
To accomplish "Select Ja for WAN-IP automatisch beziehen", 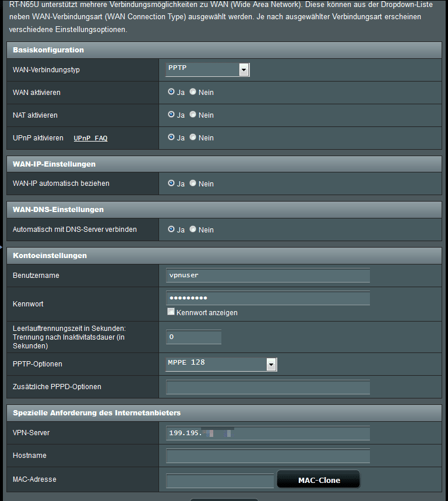I will (171, 183).
